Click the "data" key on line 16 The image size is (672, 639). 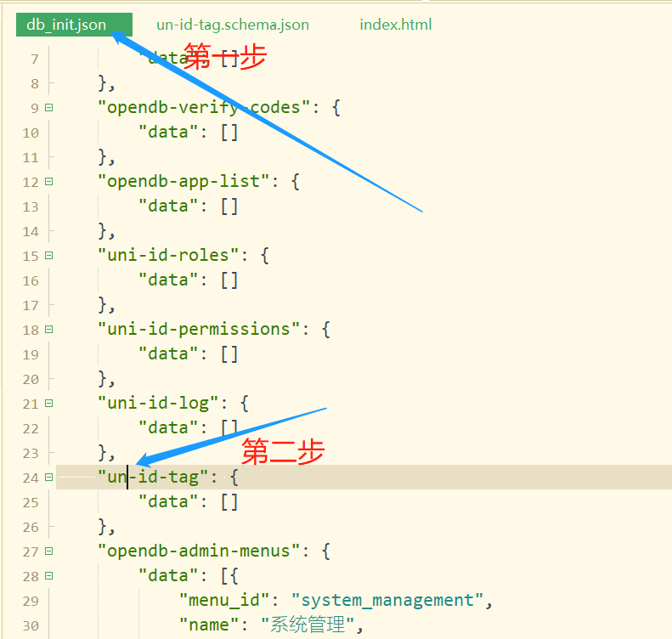coord(168,280)
